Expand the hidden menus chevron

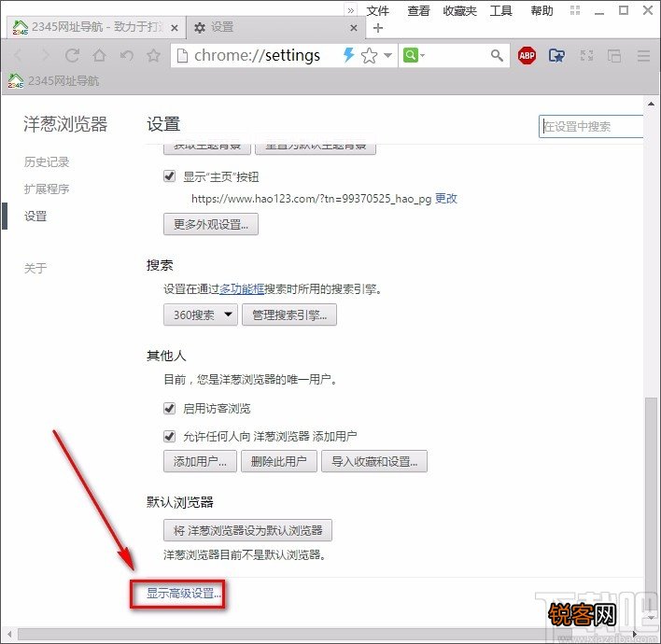point(351,10)
